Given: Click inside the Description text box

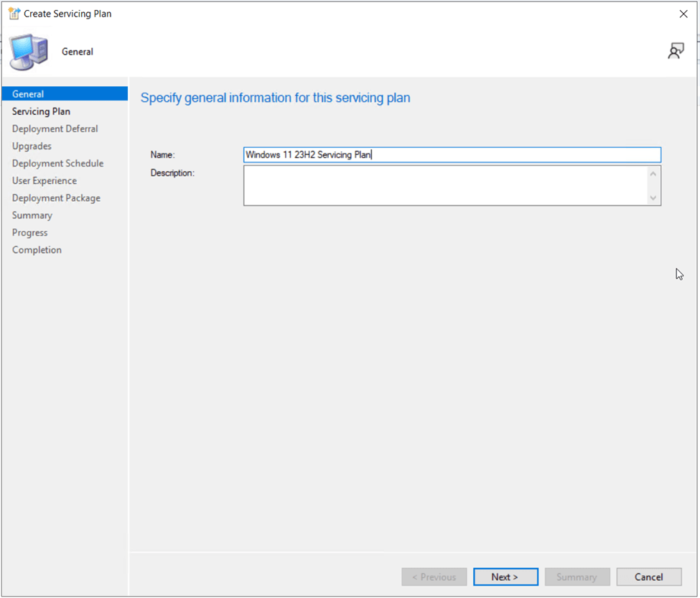Looking at the screenshot, I should (445, 186).
